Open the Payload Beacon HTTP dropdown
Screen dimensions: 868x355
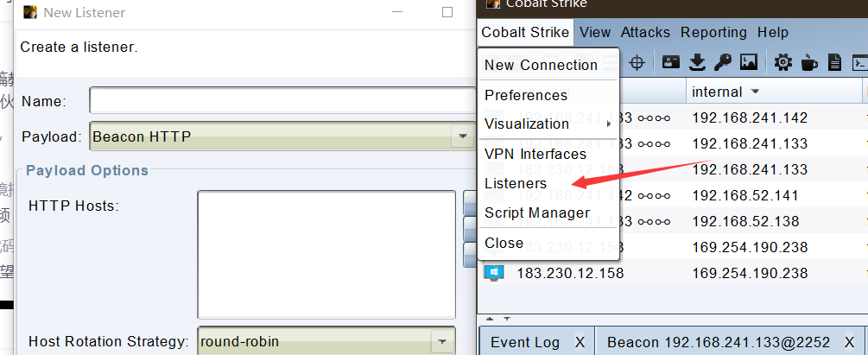pyautogui.click(x=463, y=136)
